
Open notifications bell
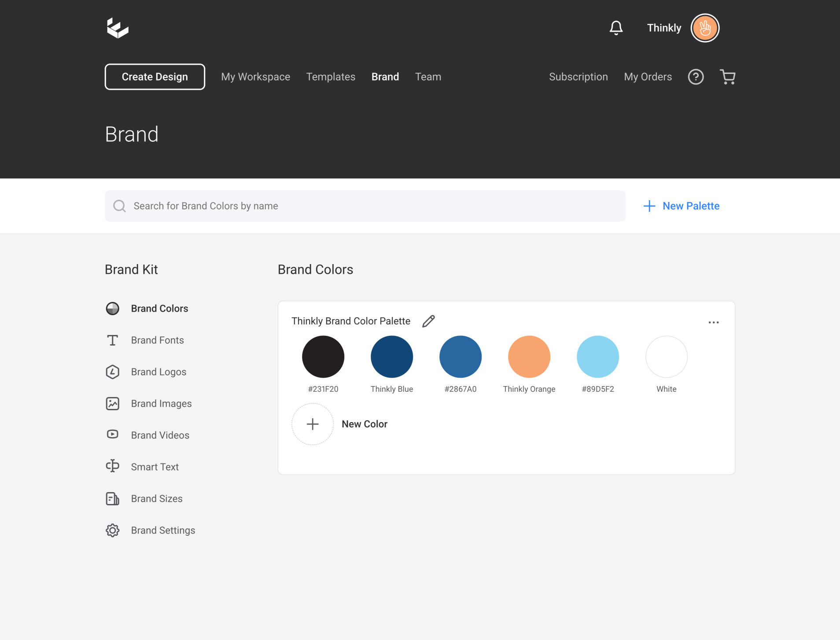coord(616,28)
